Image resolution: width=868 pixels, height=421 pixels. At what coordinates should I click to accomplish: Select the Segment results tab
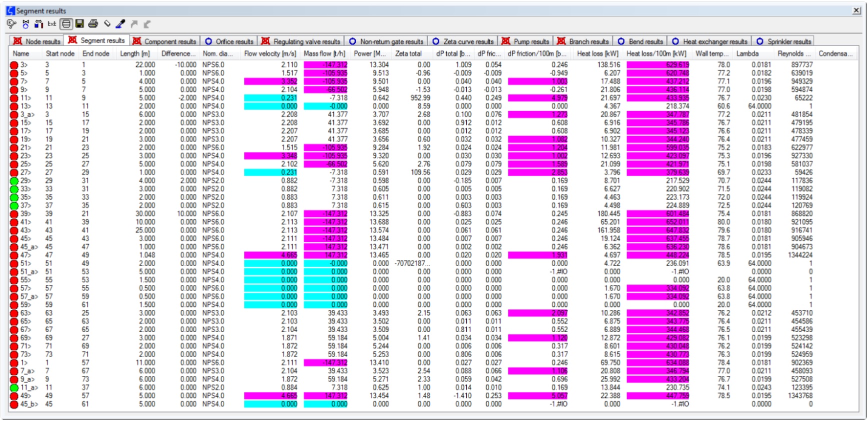click(x=96, y=40)
